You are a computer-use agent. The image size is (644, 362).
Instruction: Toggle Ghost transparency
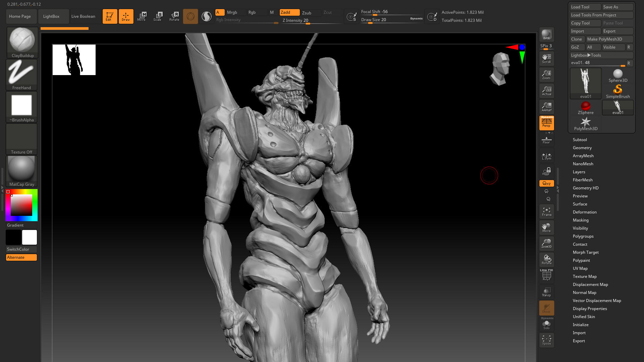pos(546,308)
